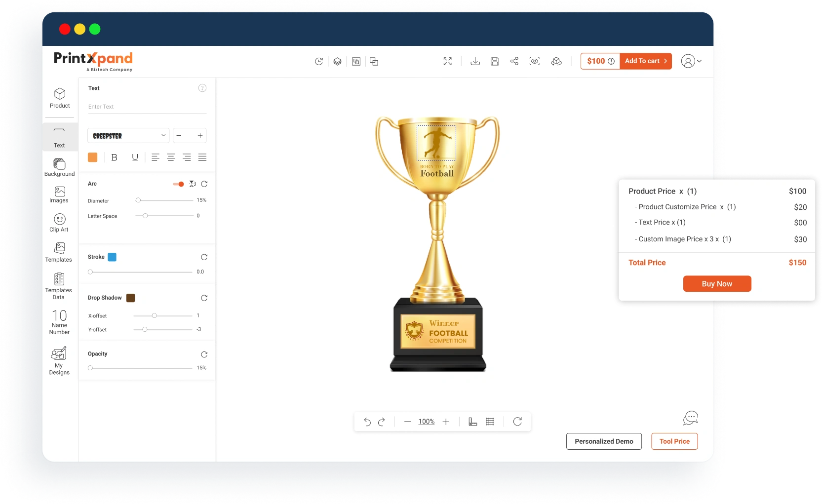Open the orange text color swatch

92,157
